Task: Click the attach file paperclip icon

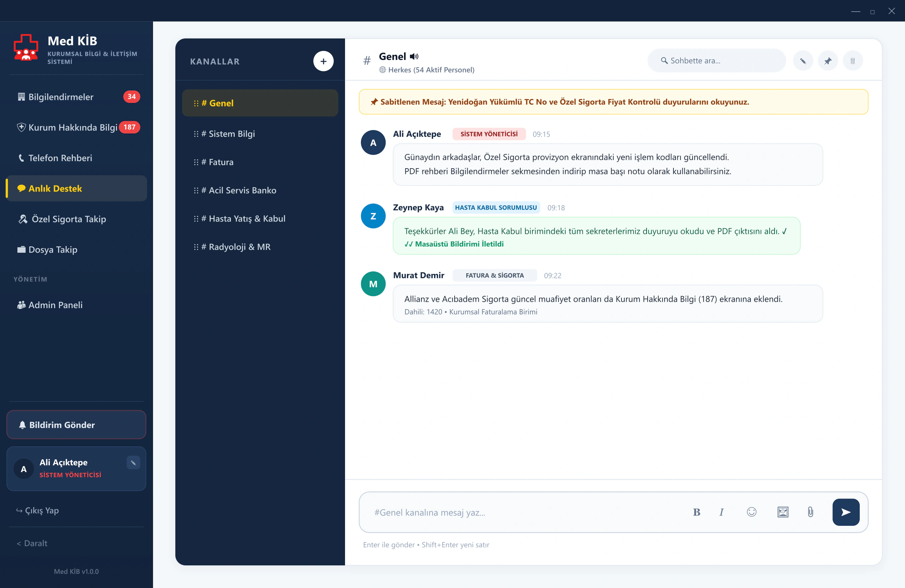Action: (x=810, y=512)
